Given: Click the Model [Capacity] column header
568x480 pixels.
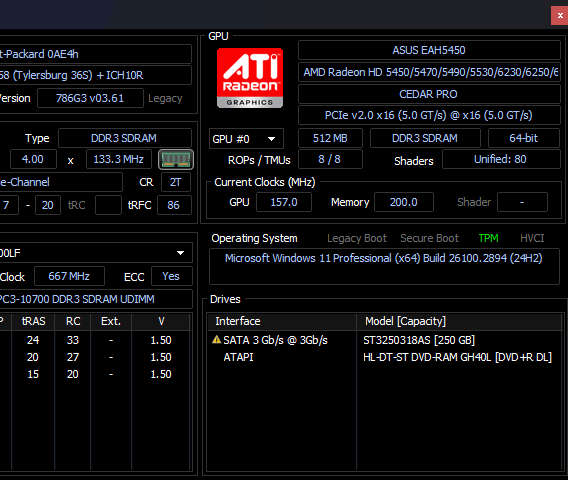Looking at the screenshot, I should click(x=459, y=321).
